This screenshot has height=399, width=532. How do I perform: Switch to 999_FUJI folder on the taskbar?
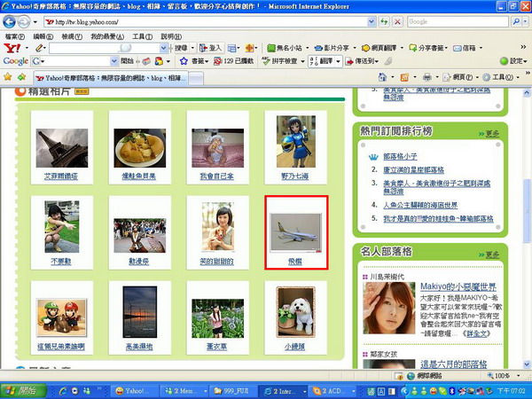pyautogui.click(x=232, y=391)
